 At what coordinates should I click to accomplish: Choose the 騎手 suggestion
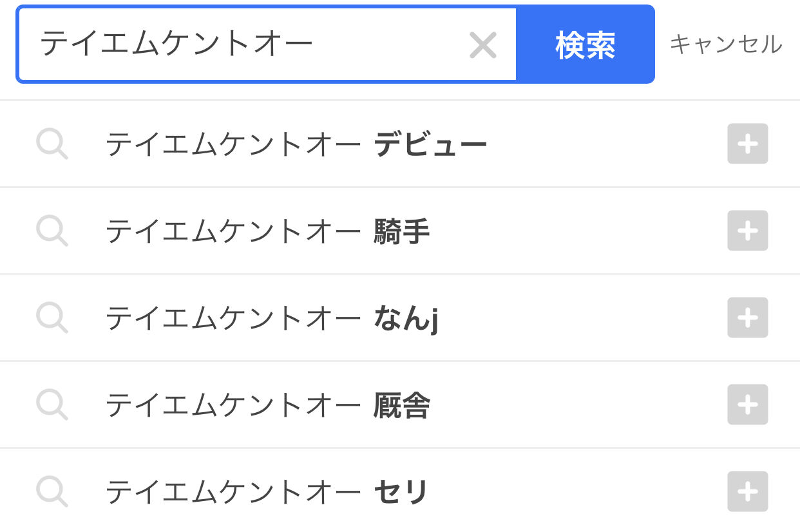click(x=267, y=231)
